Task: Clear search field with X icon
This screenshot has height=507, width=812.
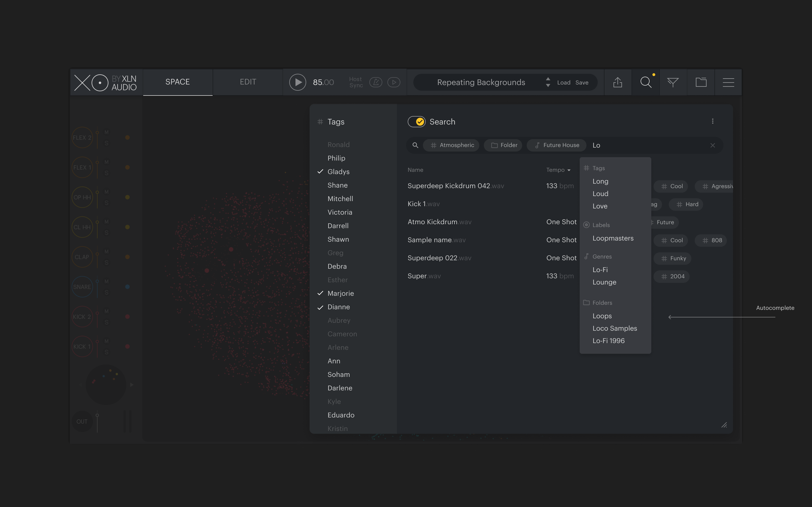Action: coord(712,146)
